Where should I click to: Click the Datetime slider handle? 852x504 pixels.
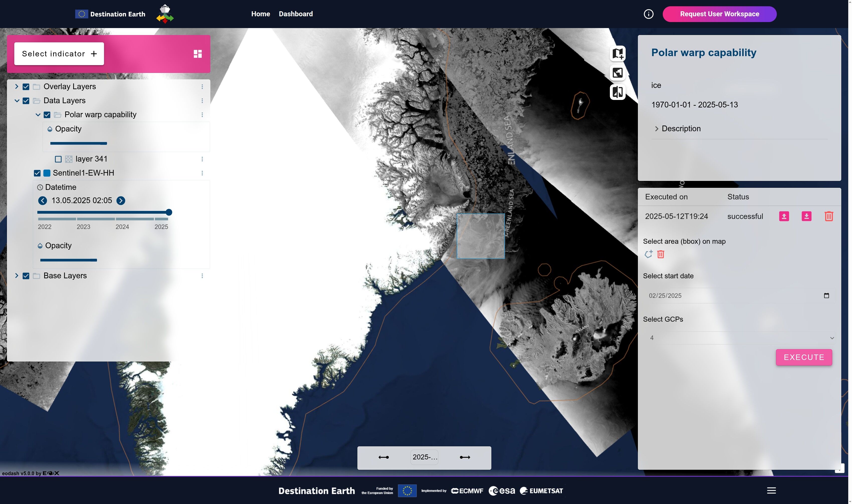pos(169,213)
